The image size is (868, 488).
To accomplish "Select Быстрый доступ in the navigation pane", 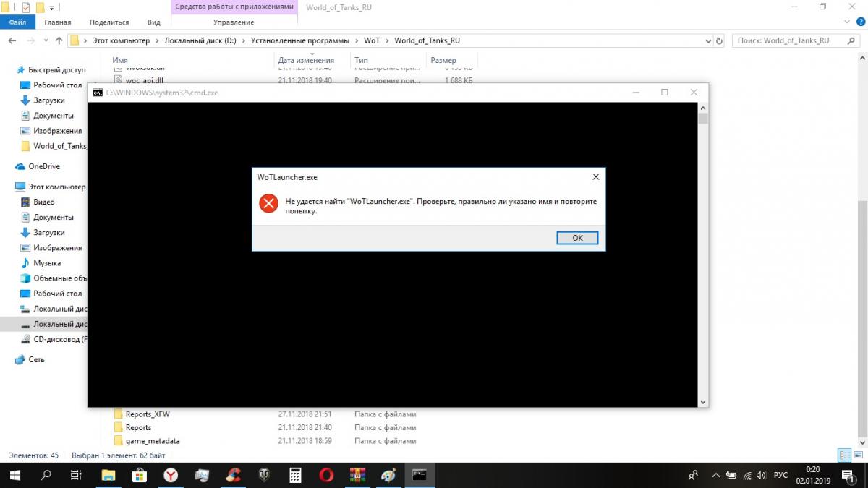I will [x=56, y=70].
